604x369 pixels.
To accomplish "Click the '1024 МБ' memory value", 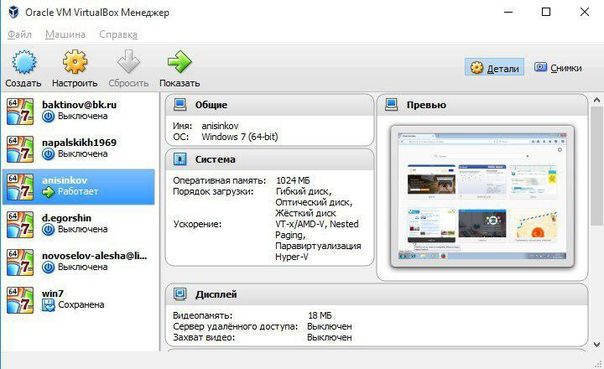I will (x=293, y=180).
